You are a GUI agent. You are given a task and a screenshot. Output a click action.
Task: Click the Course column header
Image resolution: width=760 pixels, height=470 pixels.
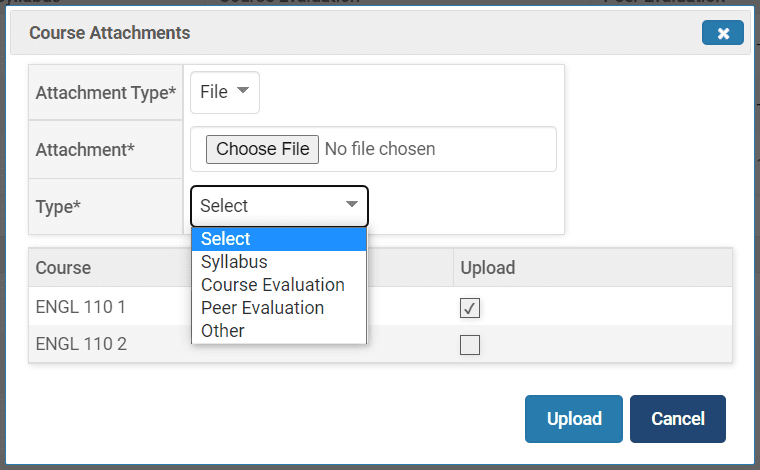pyautogui.click(x=64, y=268)
